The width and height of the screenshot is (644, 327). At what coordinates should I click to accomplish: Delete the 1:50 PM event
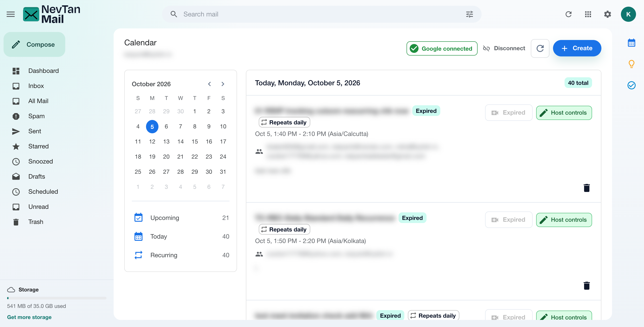coord(587,285)
